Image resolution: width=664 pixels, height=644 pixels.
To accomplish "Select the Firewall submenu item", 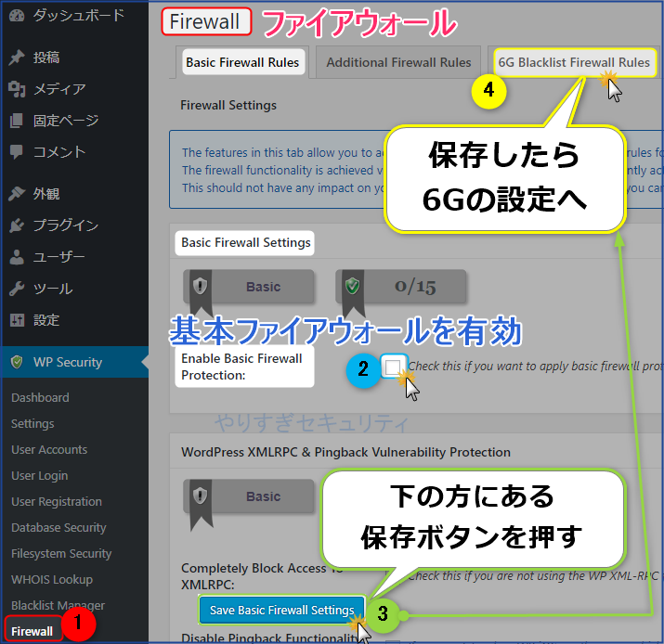I will tap(33, 631).
